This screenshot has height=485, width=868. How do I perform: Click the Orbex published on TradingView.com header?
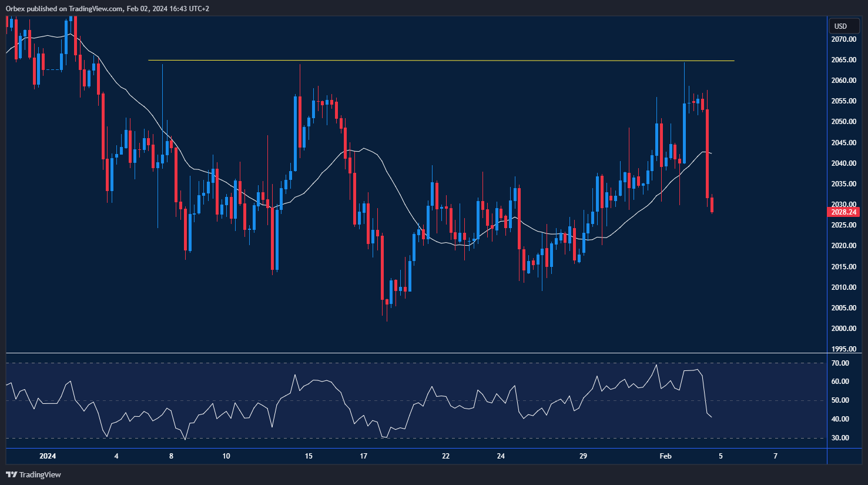pyautogui.click(x=107, y=8)
